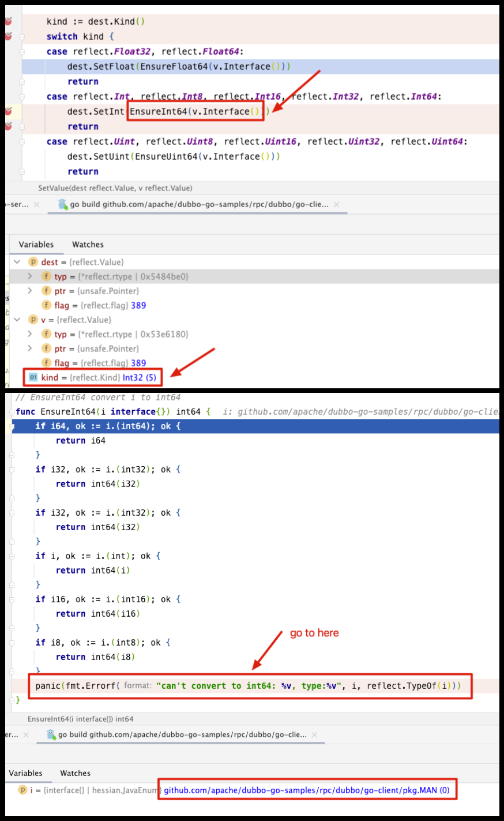The image size is (504, 821).
Task: Click field icon of typ 0x5484be0
Action: (x=46, y=276)
